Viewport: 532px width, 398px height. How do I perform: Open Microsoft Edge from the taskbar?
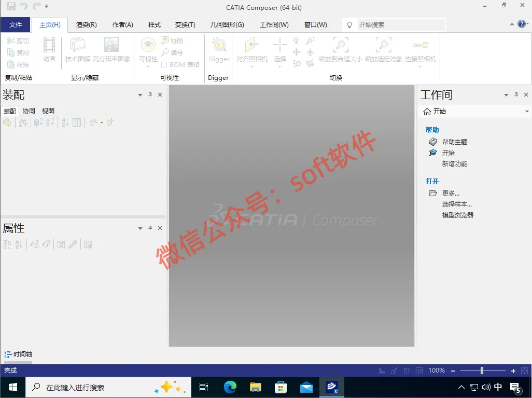click(230, 387)
